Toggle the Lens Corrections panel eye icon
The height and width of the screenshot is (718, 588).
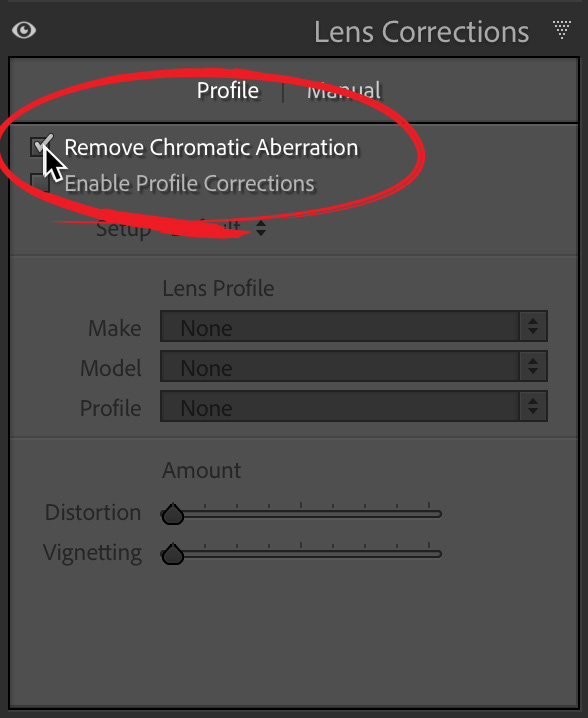24,31
